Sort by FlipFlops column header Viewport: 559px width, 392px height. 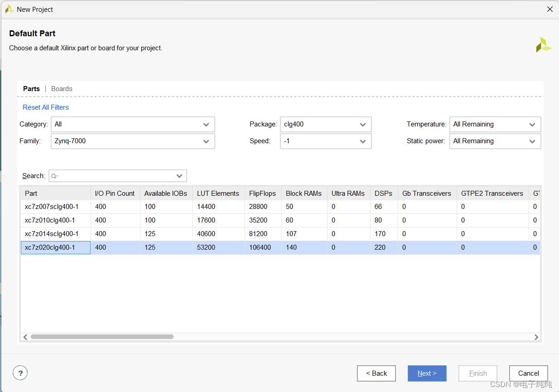[x=263, y=194]
